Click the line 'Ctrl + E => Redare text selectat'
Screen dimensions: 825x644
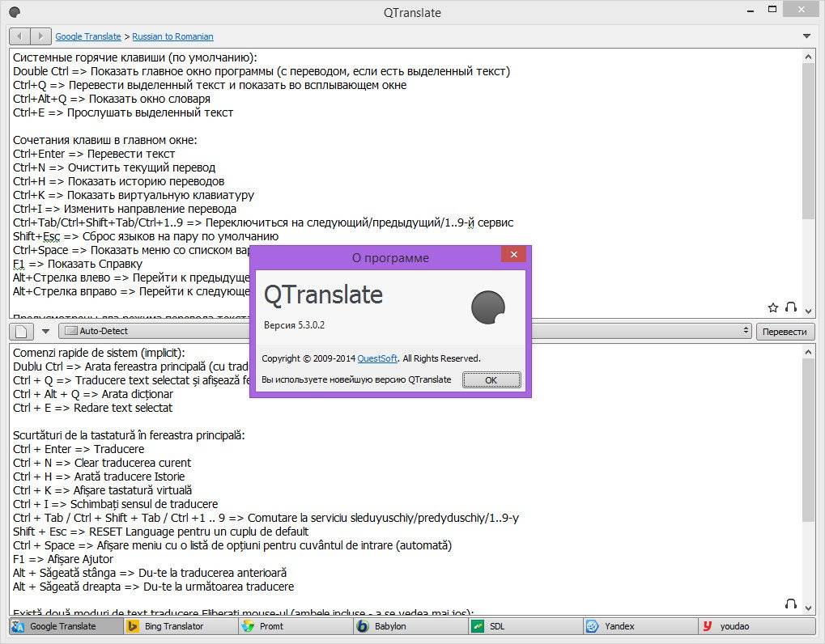(92, 408)
